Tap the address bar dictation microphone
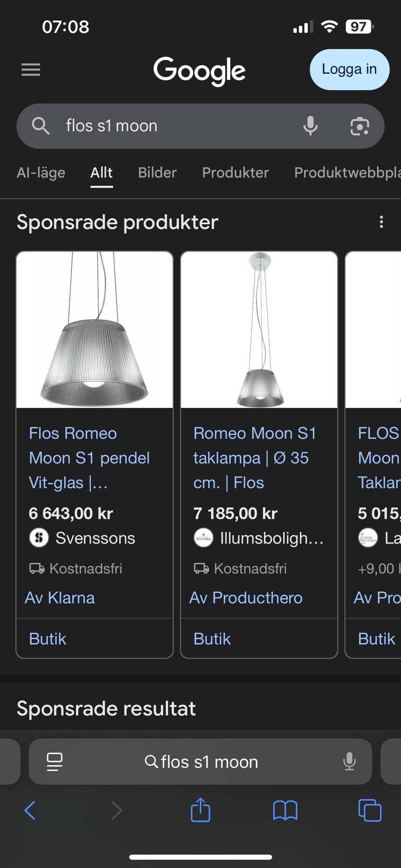 coord(349,762)
